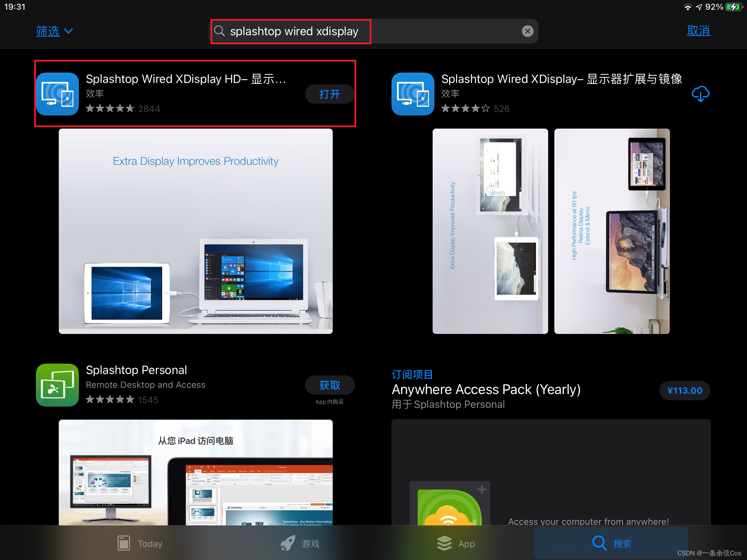Switch to the App tab

(x=455, y=543)
